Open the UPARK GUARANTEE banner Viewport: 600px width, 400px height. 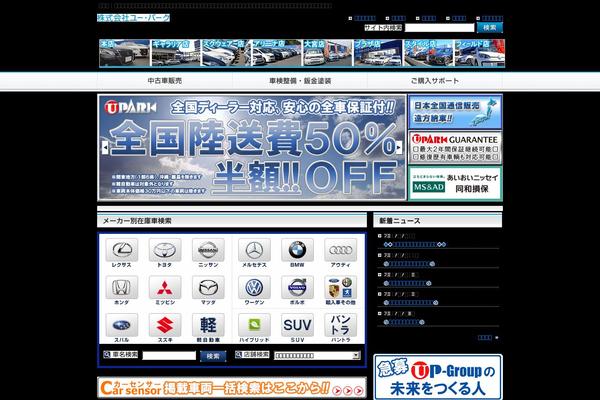455,147
